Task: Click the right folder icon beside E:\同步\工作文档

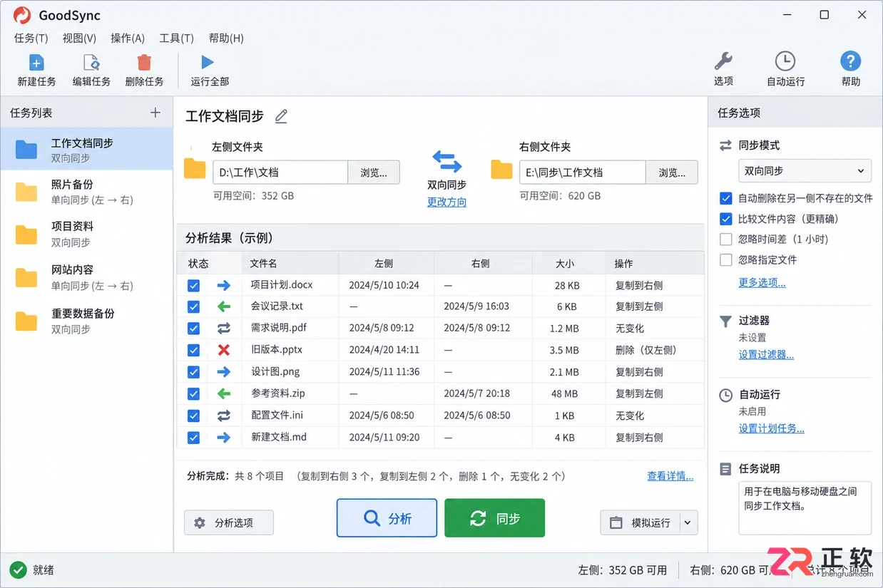Action: pyautogui.click(x=501, y=170)
